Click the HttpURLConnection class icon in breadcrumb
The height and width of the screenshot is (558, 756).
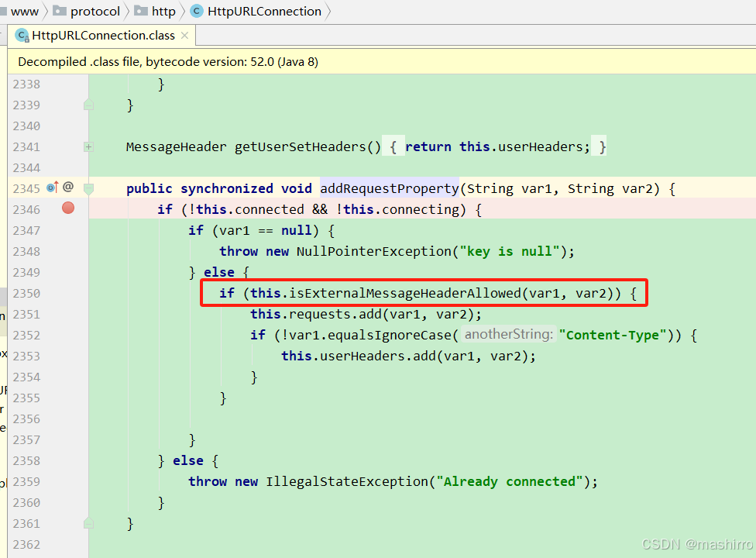click(197, 11)
